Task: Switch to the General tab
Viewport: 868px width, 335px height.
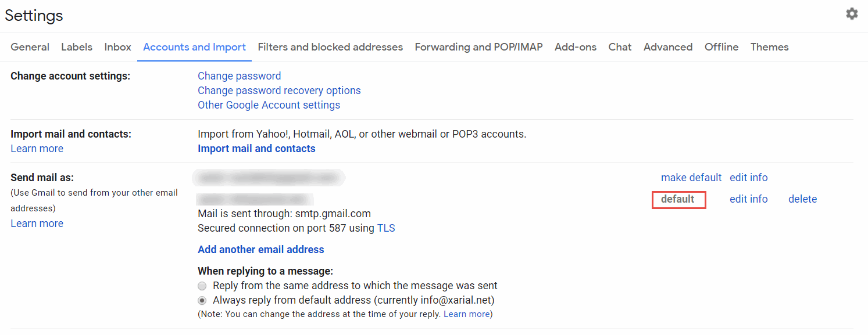Action: 30,46
